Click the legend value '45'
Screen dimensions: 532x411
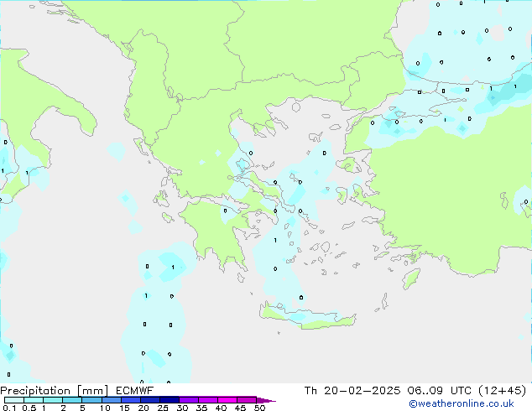tap(240, 408)
